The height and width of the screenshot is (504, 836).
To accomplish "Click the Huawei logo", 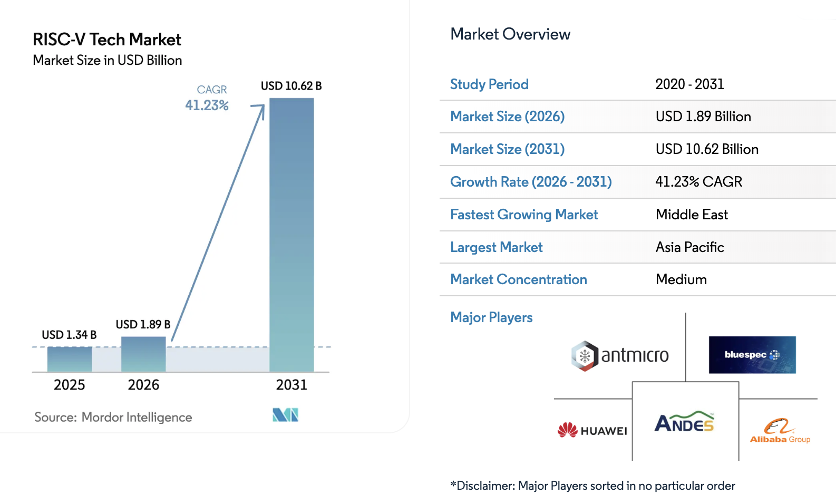I will point(592,430).
